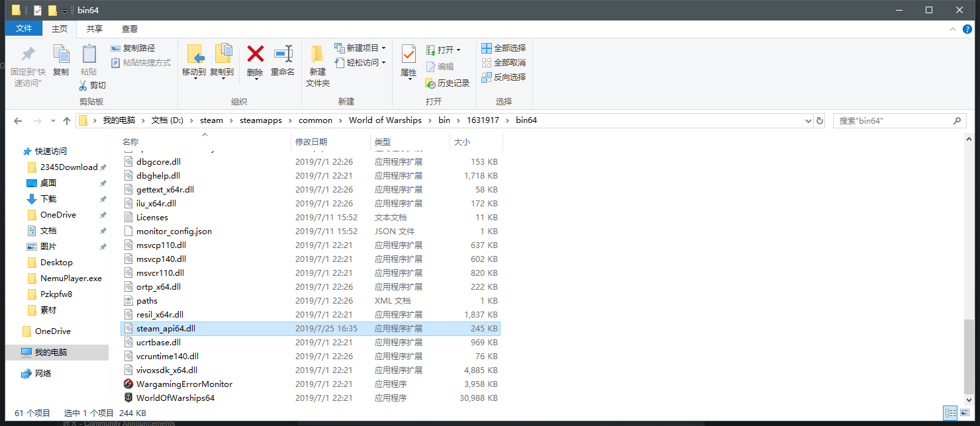Switch to details view in the status bar
The width and height of the screenshot is (980, 426).
[x=951, y=413]
